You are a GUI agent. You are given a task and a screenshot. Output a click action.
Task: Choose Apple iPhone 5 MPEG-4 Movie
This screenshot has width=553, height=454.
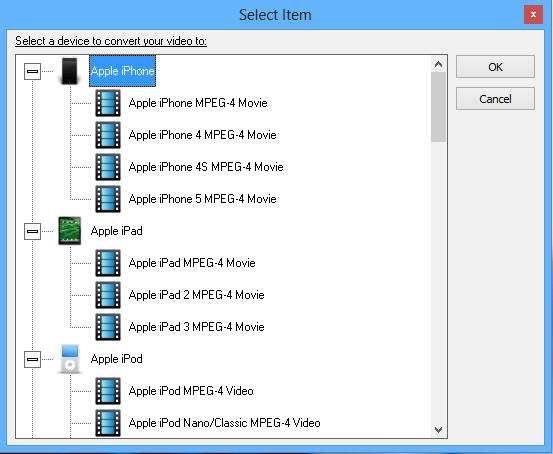pyautogui.click(x=202, y=199)
